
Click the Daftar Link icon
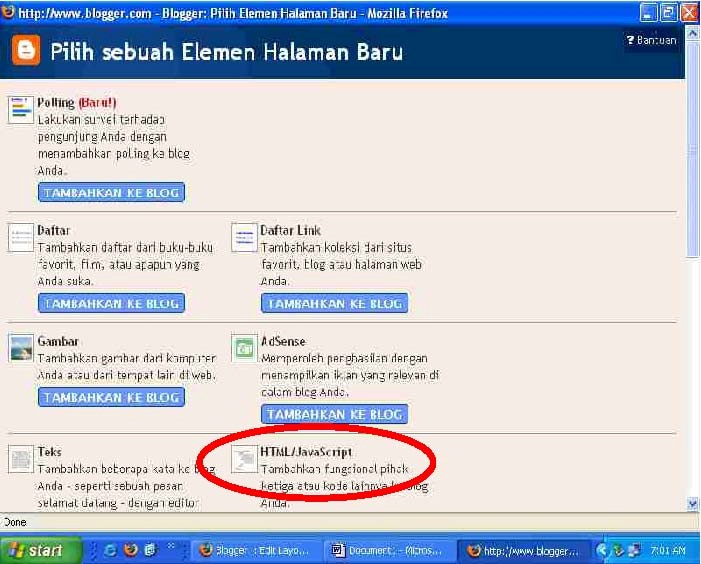point(244,238)
